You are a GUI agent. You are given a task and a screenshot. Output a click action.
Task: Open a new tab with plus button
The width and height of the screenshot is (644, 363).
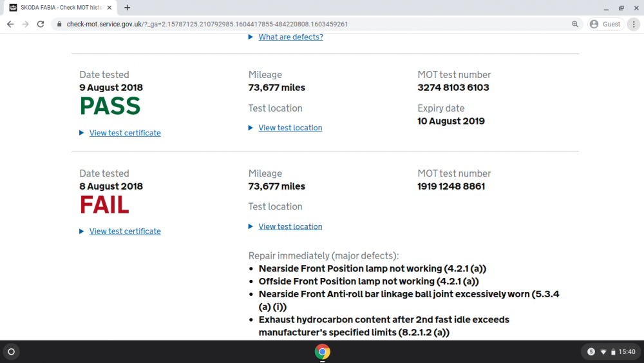pos(128,7)
